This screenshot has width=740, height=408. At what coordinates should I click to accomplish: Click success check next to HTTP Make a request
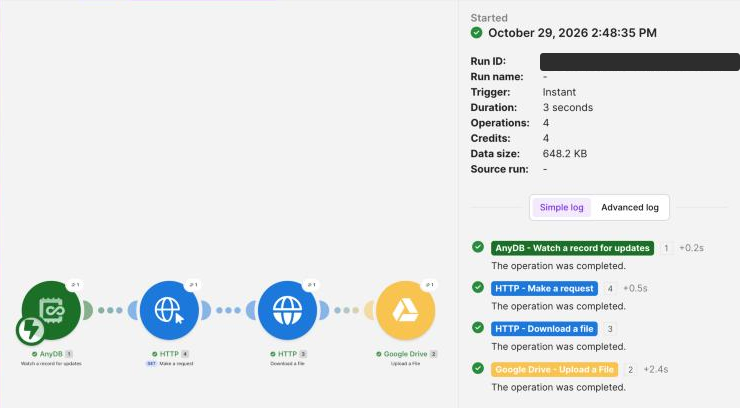(478, 287)
